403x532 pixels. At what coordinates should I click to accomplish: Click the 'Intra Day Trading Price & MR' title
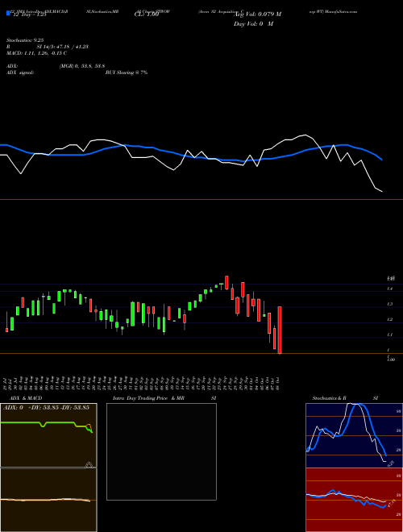(x=148, y=398)
